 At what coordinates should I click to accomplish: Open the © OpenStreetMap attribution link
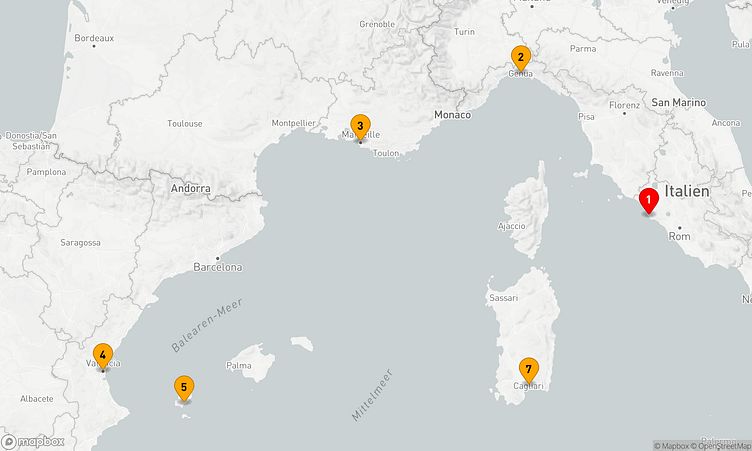coord(726,445)
